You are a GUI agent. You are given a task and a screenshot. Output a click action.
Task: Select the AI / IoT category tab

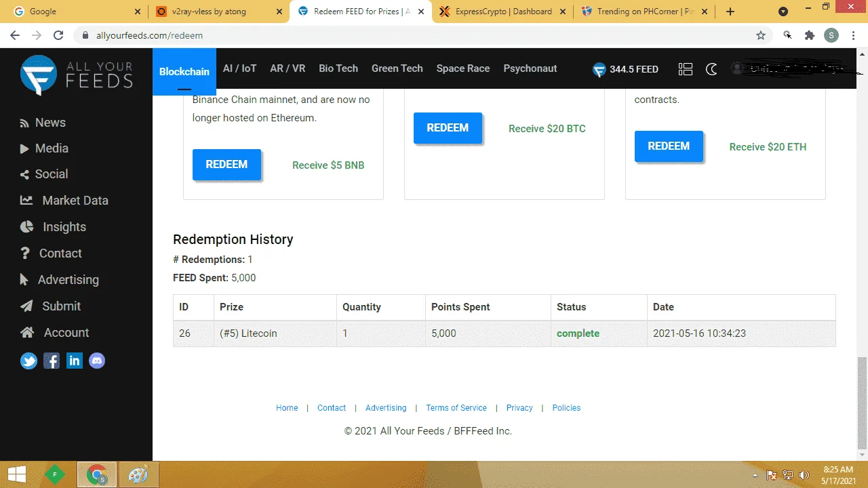[x=240, y=68]
